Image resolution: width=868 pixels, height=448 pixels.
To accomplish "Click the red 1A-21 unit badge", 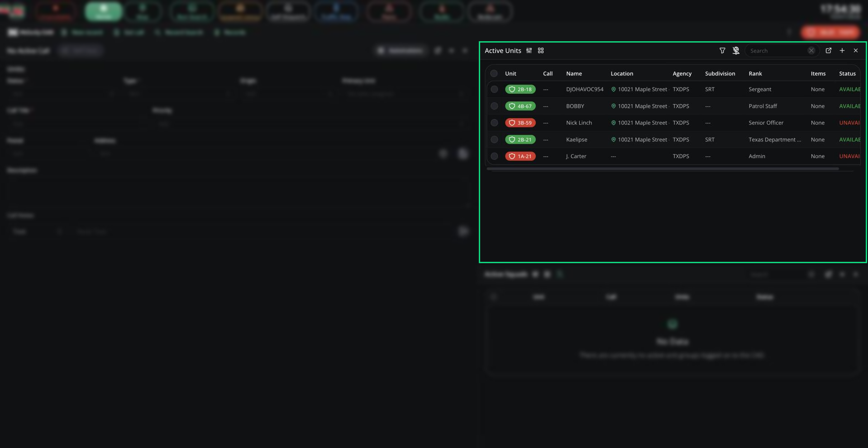I will 520,156.
